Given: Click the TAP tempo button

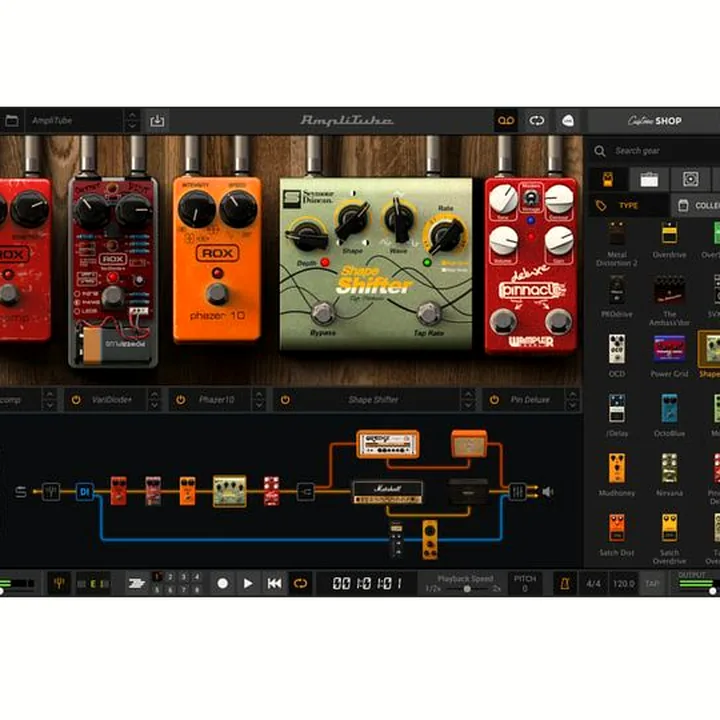Looking at the screenshot, I should pyautogui.click(x=652, y=584).
